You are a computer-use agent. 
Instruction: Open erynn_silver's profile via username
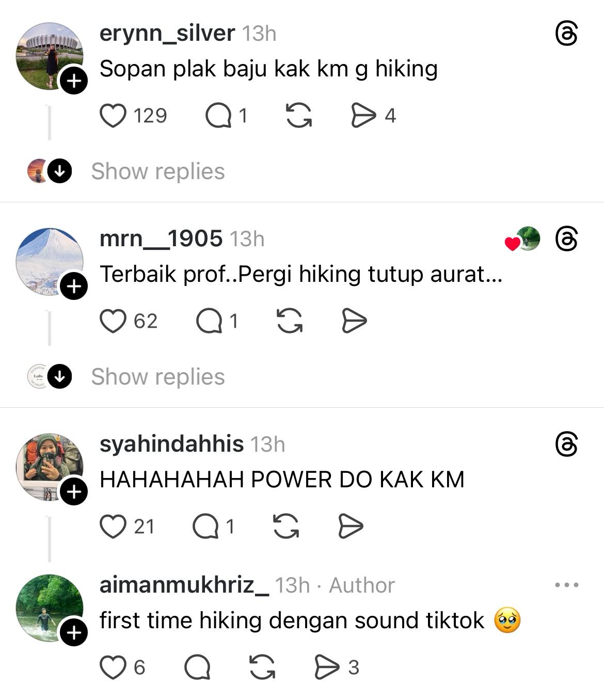[167, 33]
